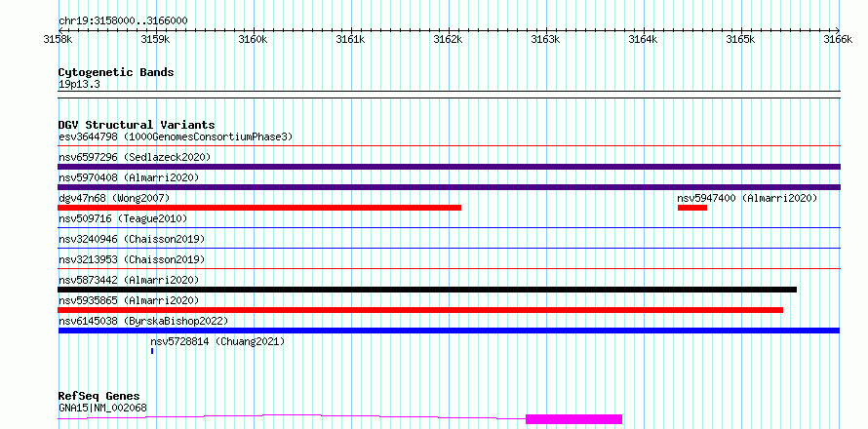Click the nsv5728814 (Chuang2021) label
868x429 pixels.
pyautogui.click(x=218, y=341)
